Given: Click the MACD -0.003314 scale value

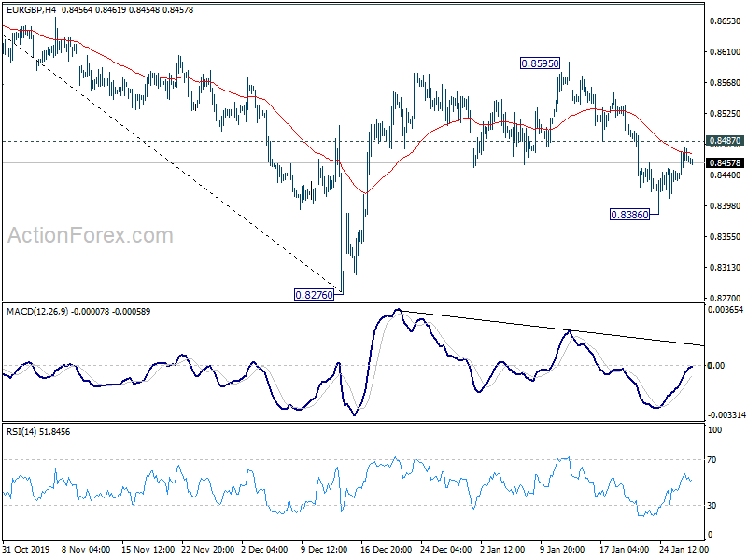Looking at the screenshot, I should [726, 415].
